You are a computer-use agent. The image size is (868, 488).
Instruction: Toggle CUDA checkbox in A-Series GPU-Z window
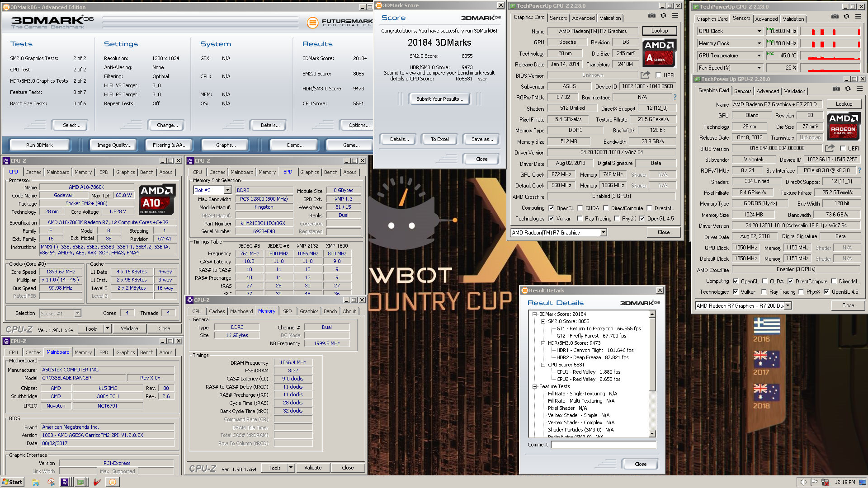tap(580, 208)
